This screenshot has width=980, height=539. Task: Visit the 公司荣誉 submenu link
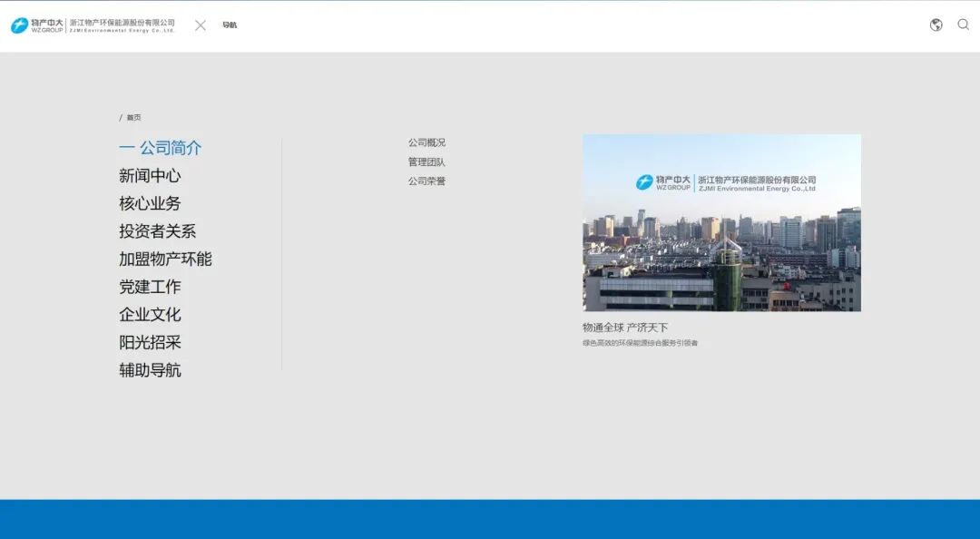426,181
